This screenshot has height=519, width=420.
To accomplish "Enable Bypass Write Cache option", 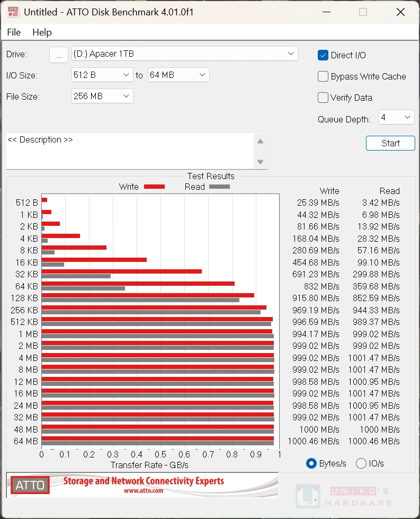I will pyautogui.click(x=323, y=76).
